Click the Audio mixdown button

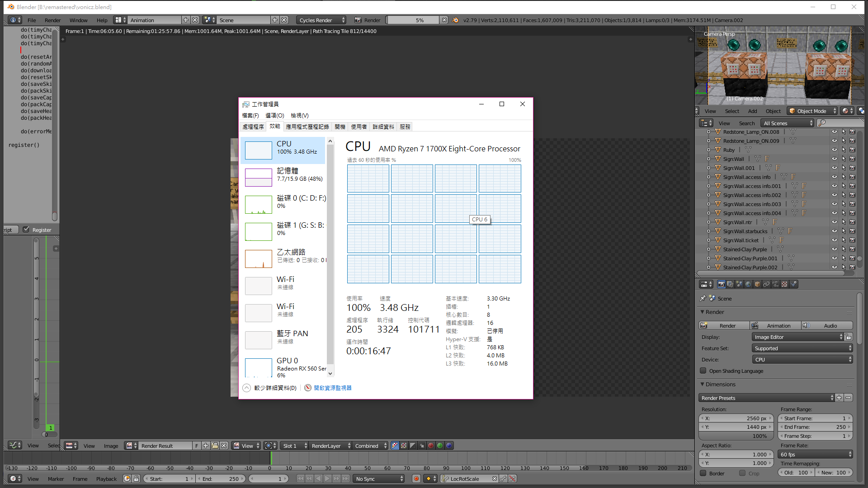tap(827, 326)
